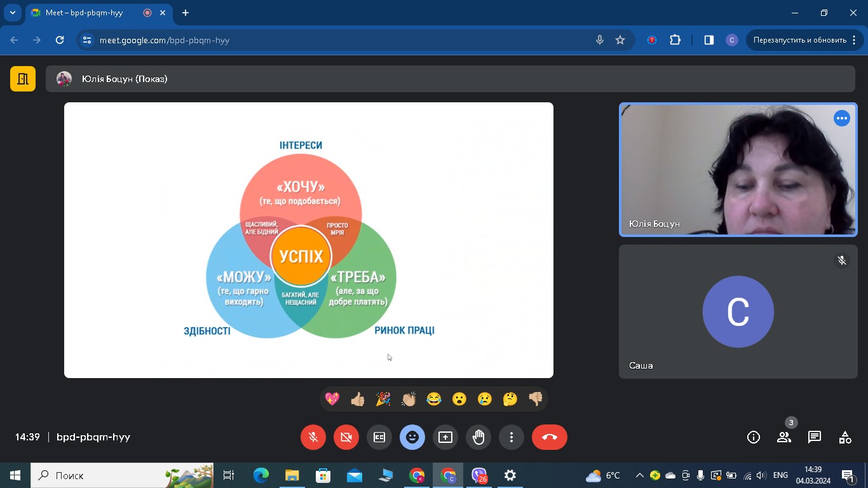Open the chat with everyone panel
The width and height of the screenshot is (868, 488).
click(814, 437)
